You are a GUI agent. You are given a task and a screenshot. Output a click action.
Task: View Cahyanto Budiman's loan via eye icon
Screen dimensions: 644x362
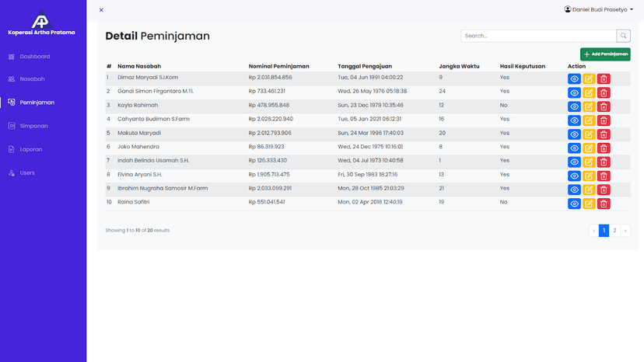(x=575, y=120)
